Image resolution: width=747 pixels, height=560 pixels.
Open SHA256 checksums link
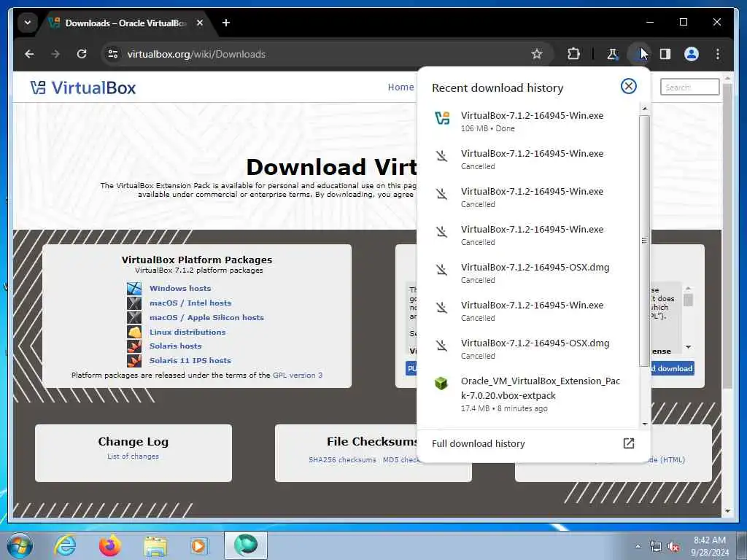342,460
